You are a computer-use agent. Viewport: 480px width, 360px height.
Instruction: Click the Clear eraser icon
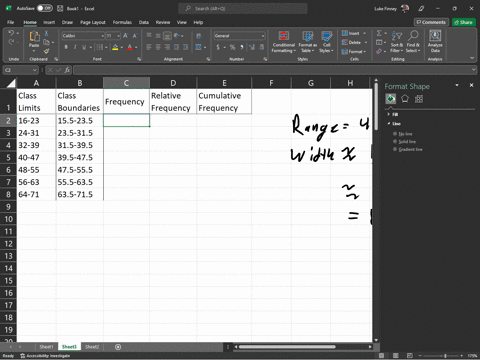(x=379, y=51)
